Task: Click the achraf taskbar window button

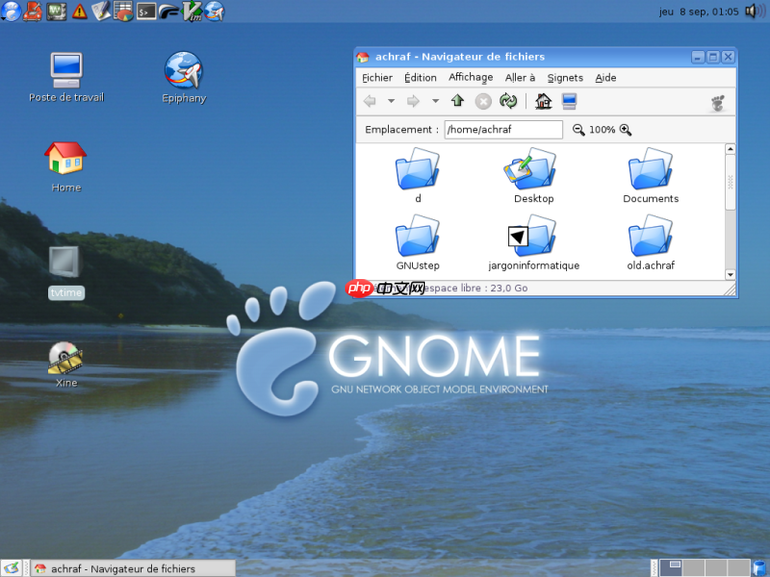Action: click(x=132, y=568)
